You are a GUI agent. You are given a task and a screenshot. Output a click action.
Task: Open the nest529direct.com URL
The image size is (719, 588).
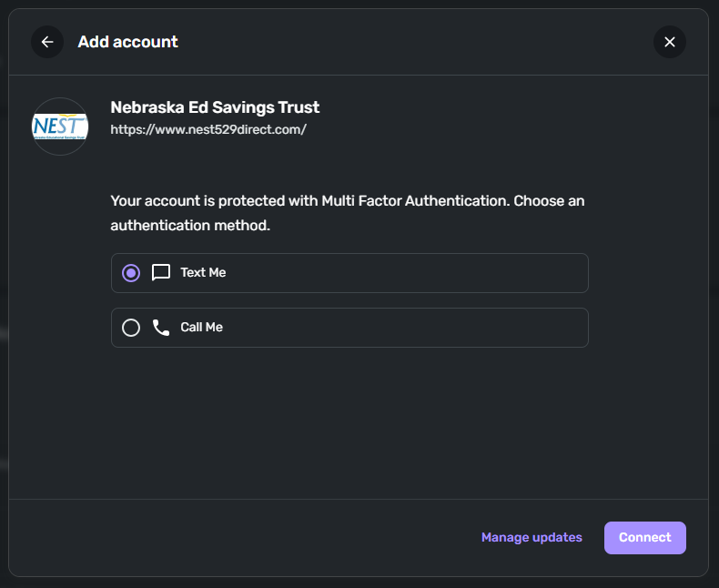pyautogui.click(x=208, y=129)
